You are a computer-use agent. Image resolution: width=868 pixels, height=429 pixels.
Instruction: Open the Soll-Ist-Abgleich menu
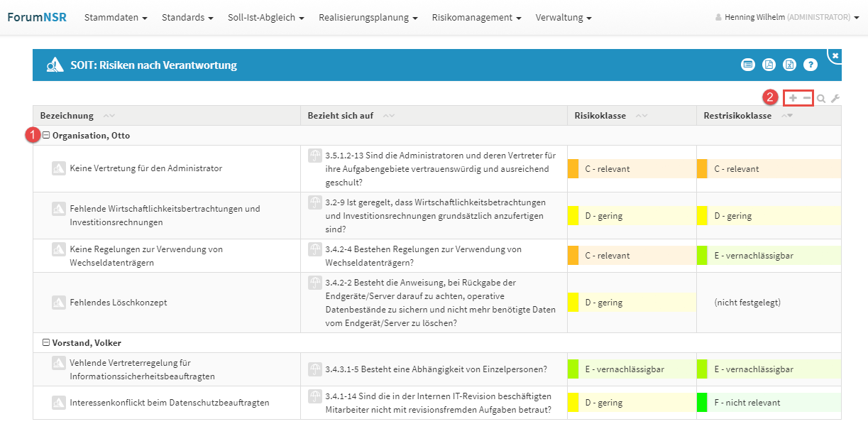265,17
